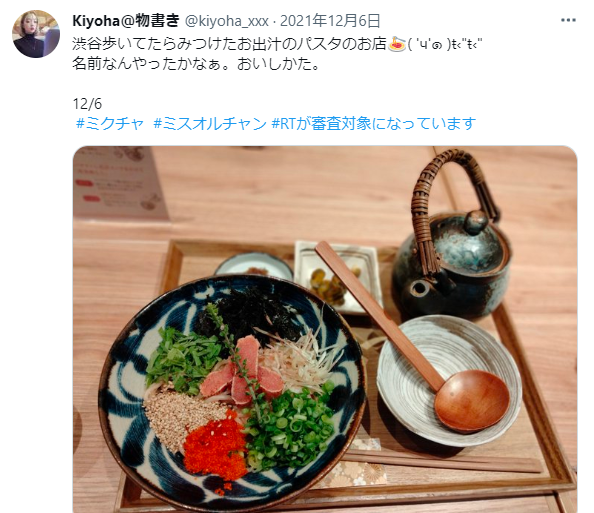Open the #ミクチャ hashtag
Image resolution: width=594 pixels, height=513 pixels.
[110, 124]
